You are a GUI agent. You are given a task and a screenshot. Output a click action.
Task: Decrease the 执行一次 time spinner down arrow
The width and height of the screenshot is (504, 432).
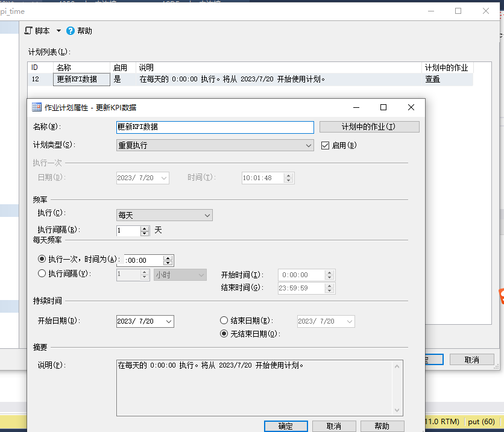tap(168, 263)
